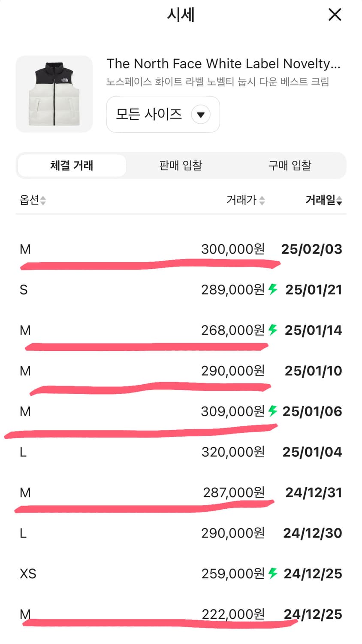Switch to the 구매 입찰 tab
This screenshot has width=362, height=644.
point(290,166)
